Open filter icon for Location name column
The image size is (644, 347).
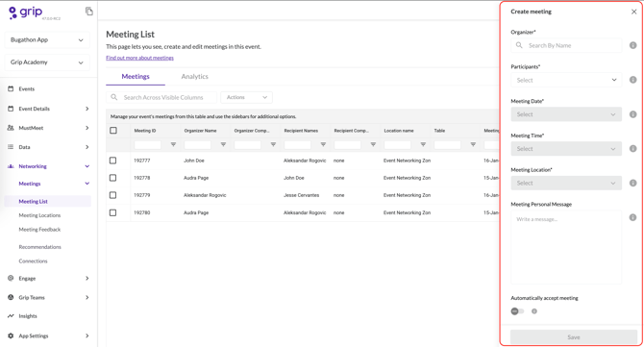tap(423, 144)
